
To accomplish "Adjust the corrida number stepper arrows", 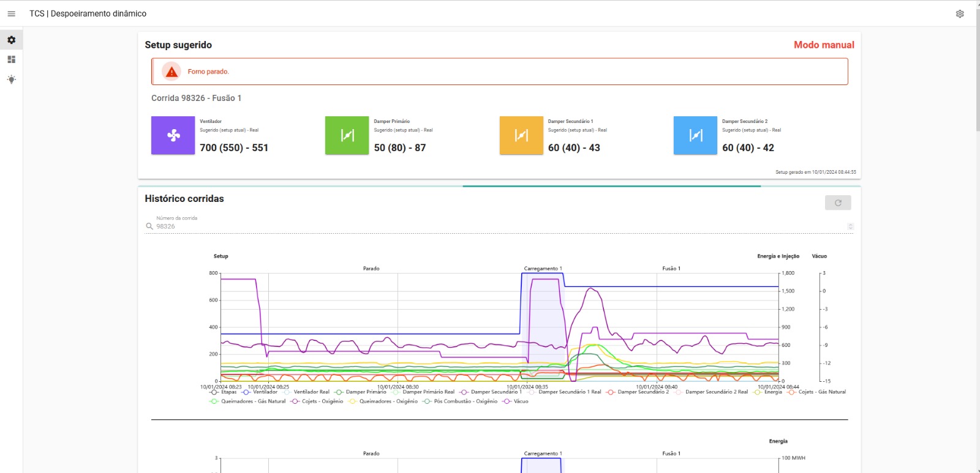I will [x=850, y=226].
